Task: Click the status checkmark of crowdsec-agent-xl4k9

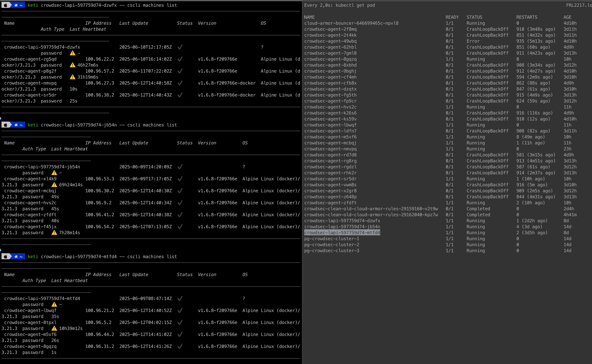Action: point(180,179)
